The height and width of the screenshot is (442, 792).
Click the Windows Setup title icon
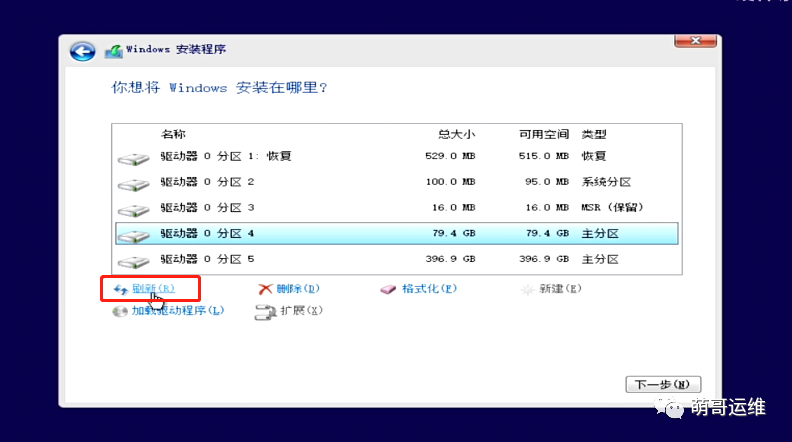tap(114, 51)
